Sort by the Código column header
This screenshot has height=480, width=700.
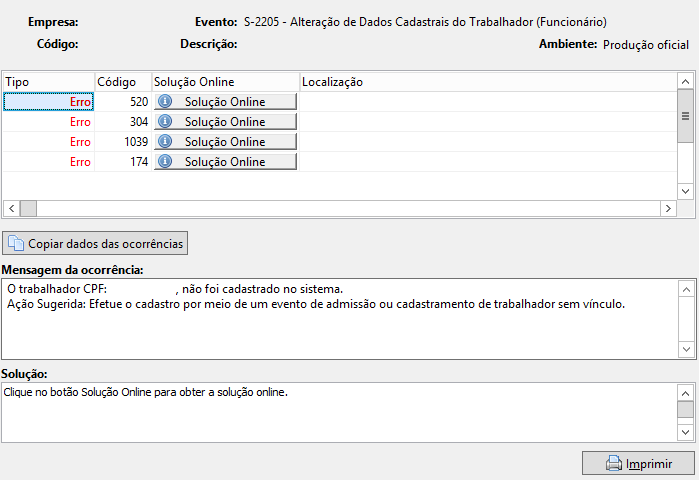click(123, 82)
